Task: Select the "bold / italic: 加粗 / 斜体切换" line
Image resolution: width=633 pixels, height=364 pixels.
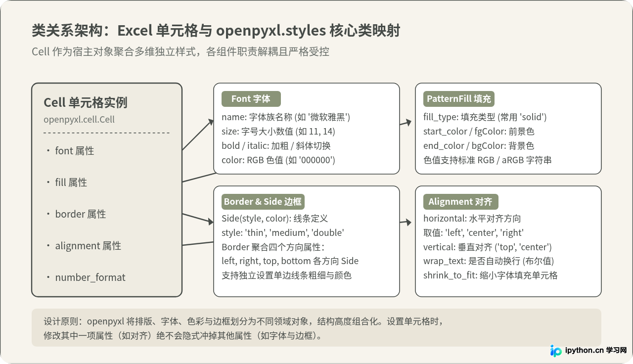Action: click(x=276, y=146)
